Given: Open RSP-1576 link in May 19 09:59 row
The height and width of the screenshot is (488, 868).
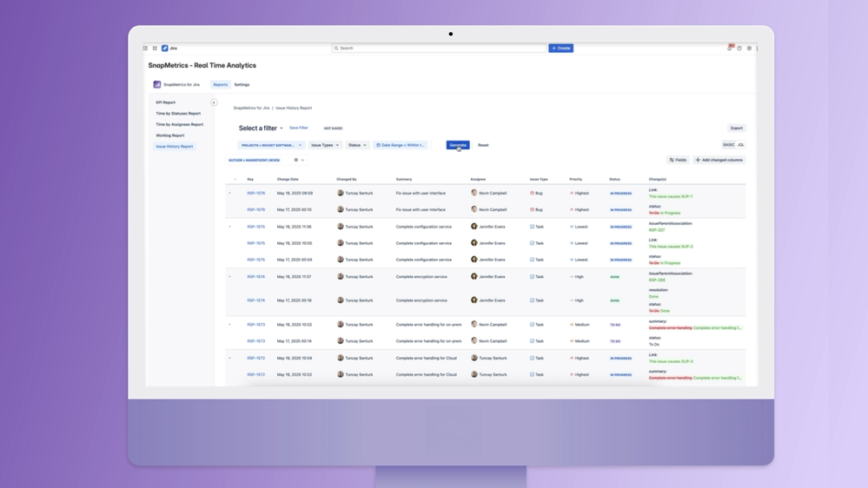Looking at the screenshot, I should coord(255,193).
